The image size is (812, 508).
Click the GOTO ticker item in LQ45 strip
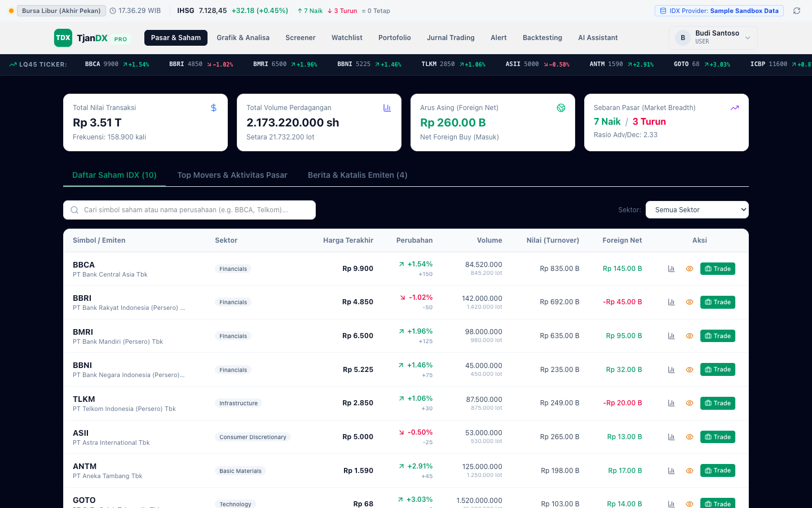[x=702, y=64]
